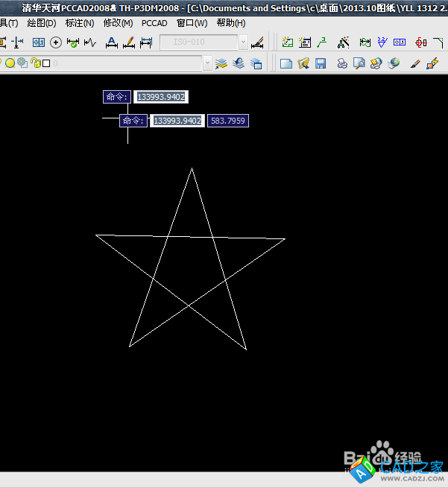Click the center mark circle icon
This screenshot has width=448, height=488.
(55, 42)
